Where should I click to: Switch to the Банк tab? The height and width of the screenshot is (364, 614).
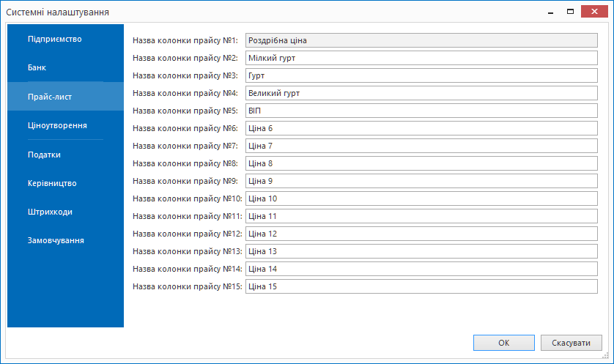tap(37, 67)
